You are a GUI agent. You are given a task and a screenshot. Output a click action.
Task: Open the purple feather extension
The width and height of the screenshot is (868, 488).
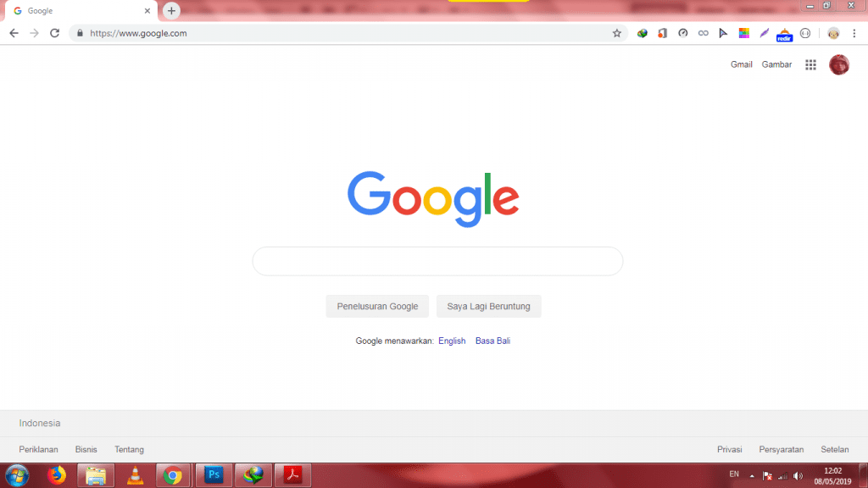[x=765, y=33]
